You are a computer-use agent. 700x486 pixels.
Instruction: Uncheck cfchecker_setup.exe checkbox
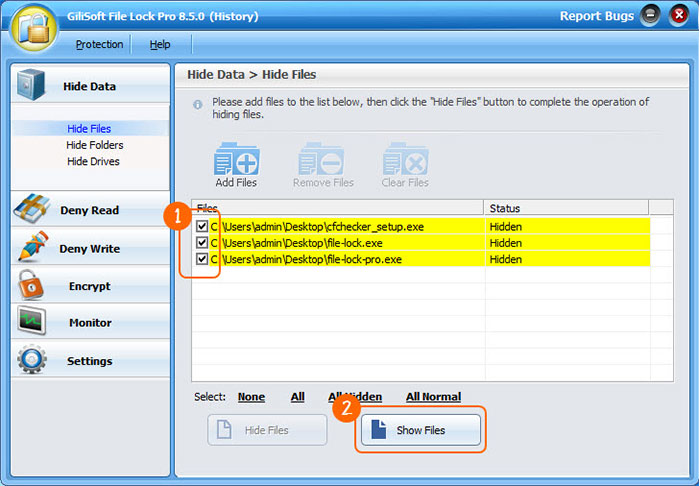[x=202, y=226]
